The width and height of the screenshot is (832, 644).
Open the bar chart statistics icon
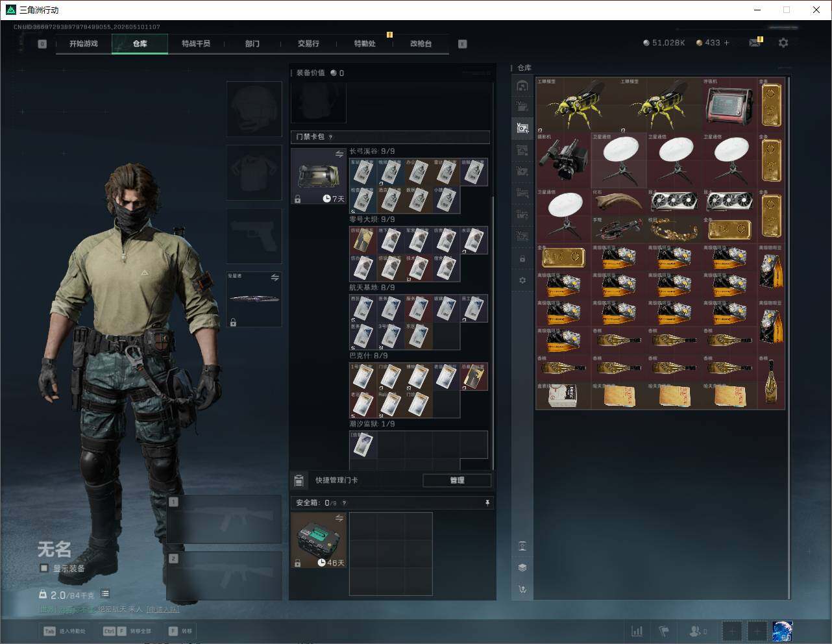pos(637,631)
